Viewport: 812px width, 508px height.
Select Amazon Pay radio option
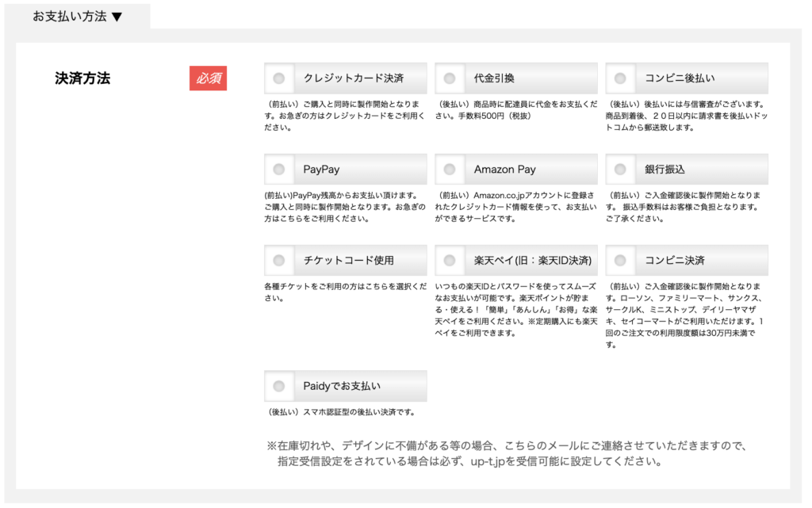pyautogui.click(x=450, y=170)
